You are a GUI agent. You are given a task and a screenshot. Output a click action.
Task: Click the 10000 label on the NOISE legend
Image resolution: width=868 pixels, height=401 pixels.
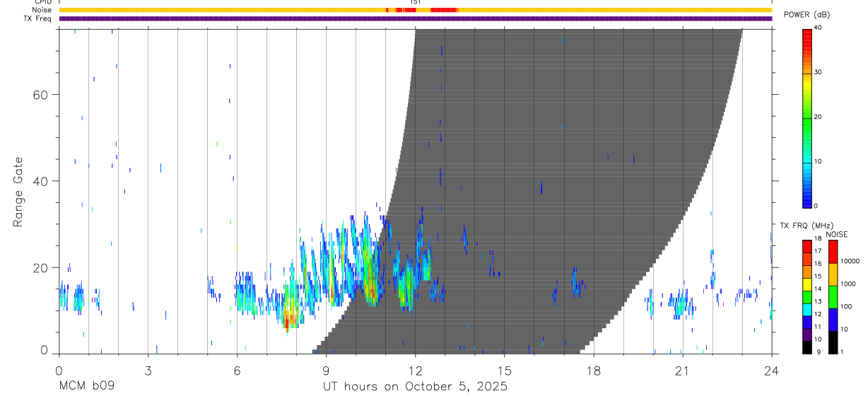click(x=850, y=261)
